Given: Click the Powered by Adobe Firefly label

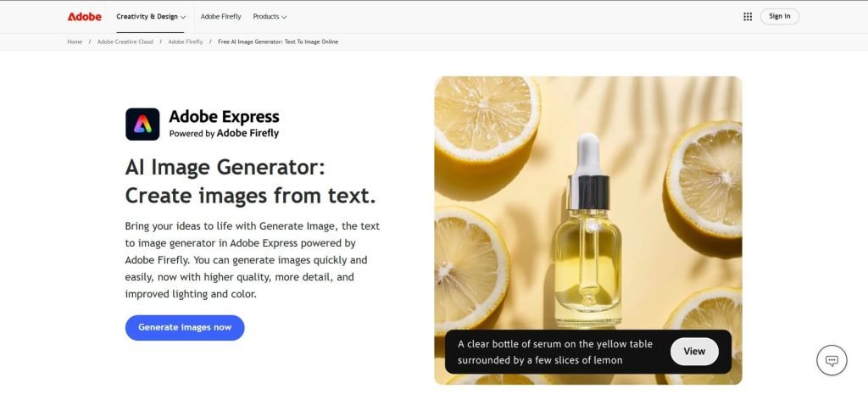Looking at the screenshot, I should click(x=224, y=133).
